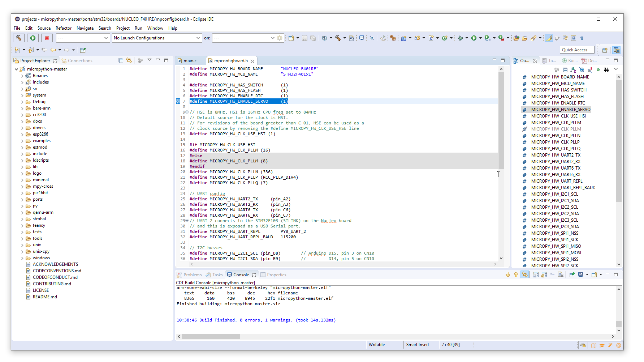Viewport: 644px width, 362px height.
Task: Switch to the Properties view tab
Action: click(273, 275)
